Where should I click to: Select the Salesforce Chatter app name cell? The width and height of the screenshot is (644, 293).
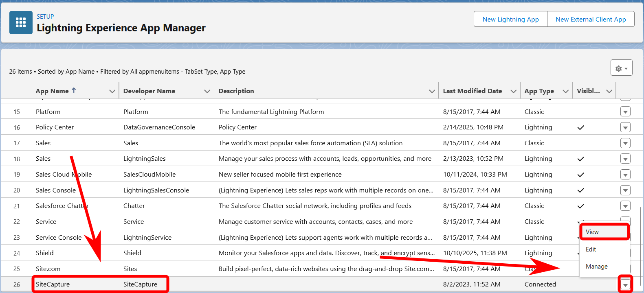[x=62, y=206]
